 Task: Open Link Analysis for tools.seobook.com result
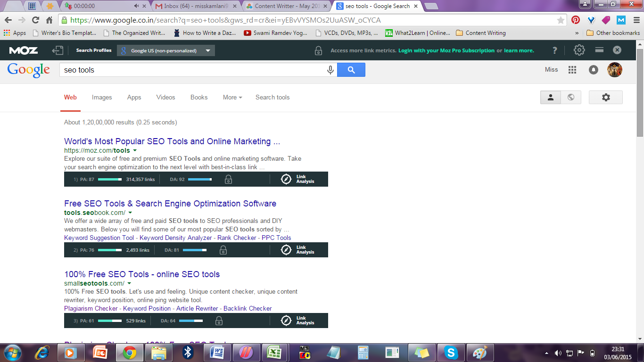tap(298, 250)
